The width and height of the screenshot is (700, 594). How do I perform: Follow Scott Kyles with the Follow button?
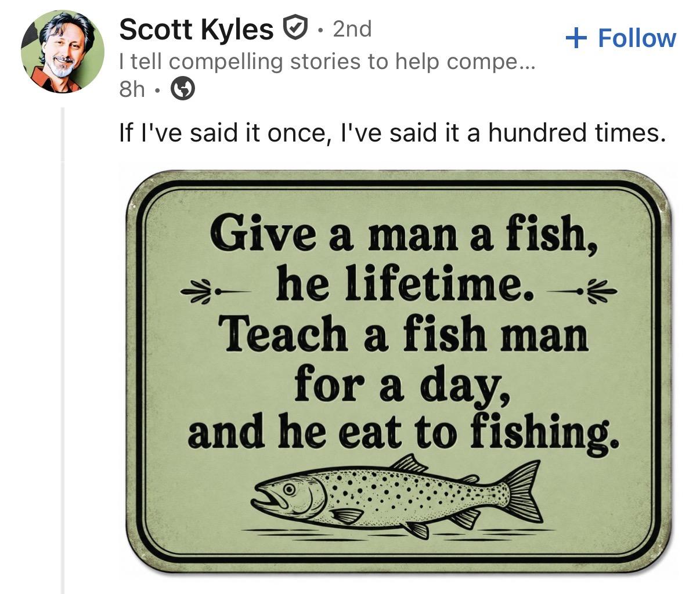click(621, 38)
